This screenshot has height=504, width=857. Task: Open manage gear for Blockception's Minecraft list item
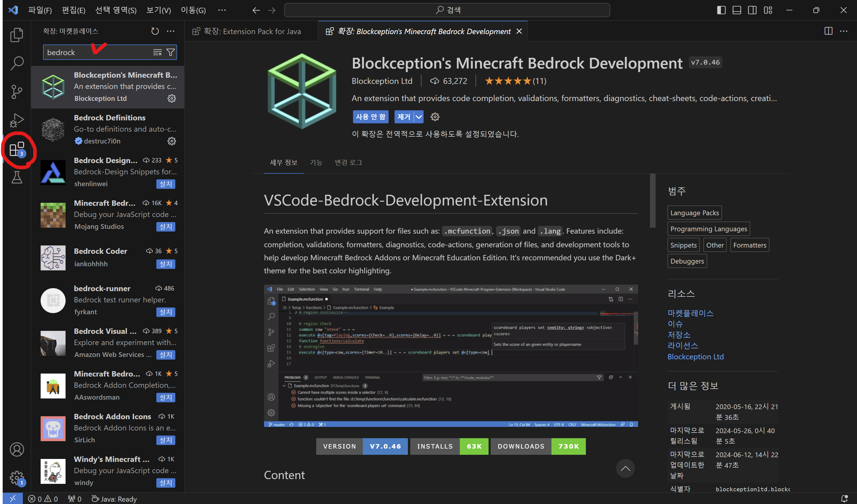tap(171, 98)
